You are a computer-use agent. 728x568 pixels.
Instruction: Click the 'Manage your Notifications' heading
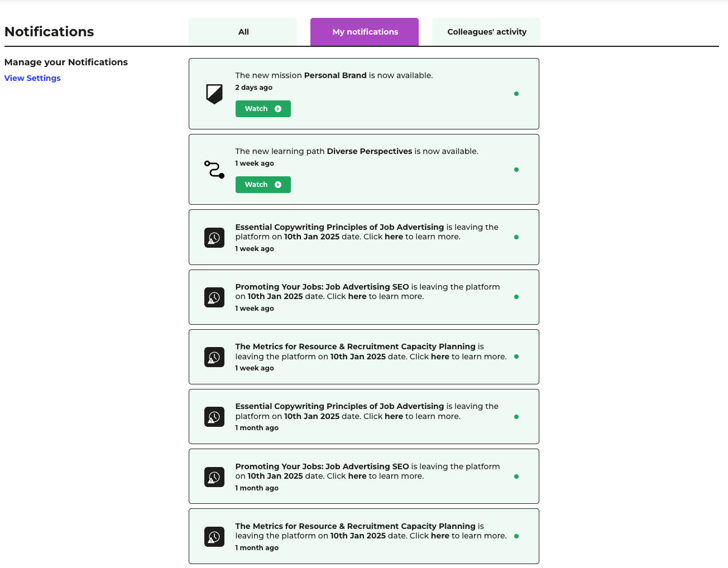click(66, 62)
